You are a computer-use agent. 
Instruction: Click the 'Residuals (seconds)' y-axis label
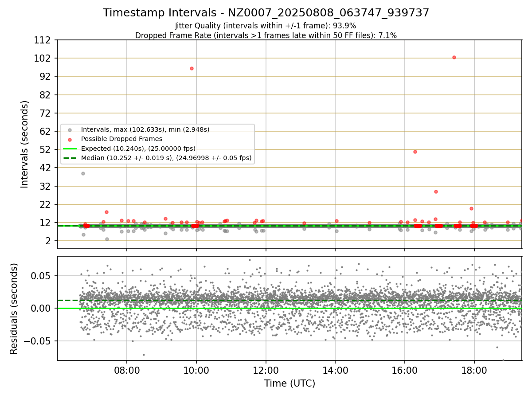point(14,309)
